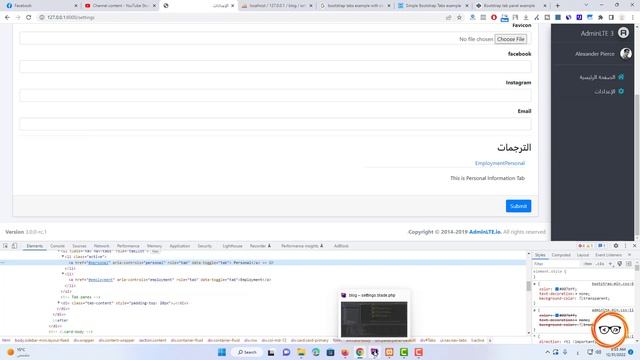
Task: Open the Event Listeners styles pane
Action: pyautogui.click(x=608, y=255)
